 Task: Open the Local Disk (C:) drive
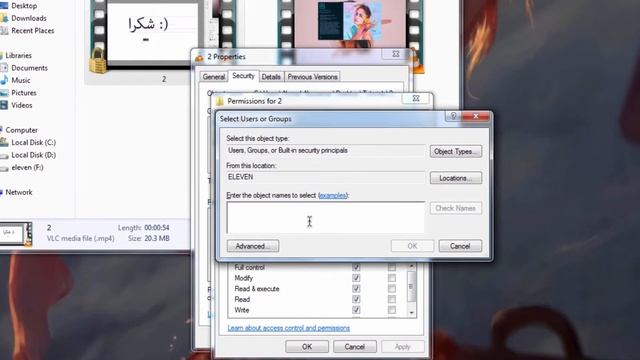[x=33, y=142]
